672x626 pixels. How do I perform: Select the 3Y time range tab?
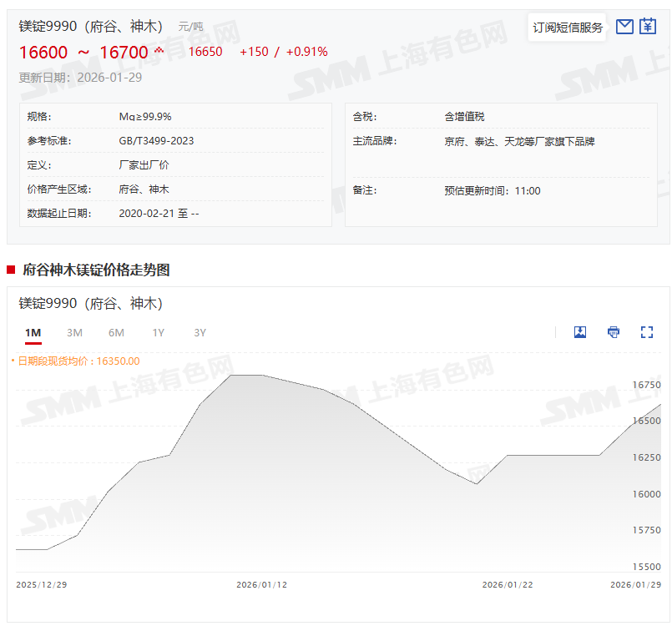[200, 333]
